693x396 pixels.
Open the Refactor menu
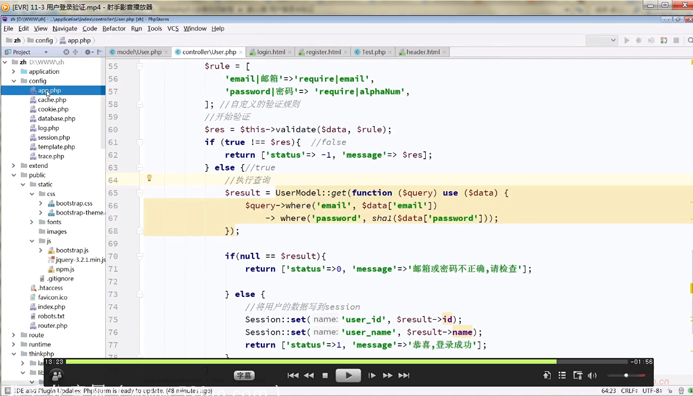114,28
